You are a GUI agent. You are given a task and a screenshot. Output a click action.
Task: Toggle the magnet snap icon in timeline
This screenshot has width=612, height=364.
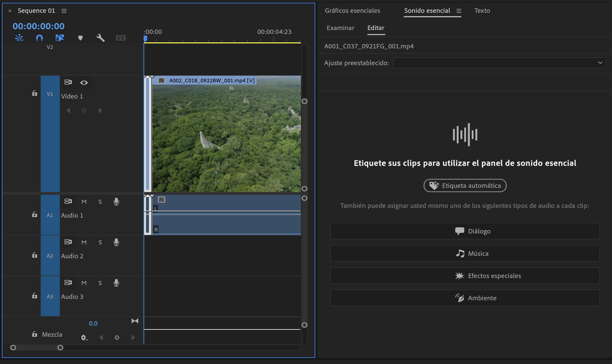point(39,38)
